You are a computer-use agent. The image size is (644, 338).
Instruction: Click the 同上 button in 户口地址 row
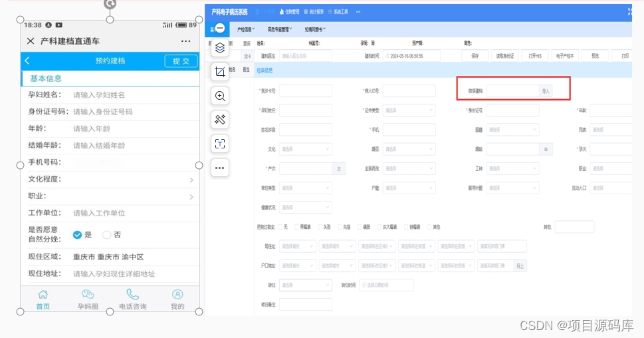(520, 266)
